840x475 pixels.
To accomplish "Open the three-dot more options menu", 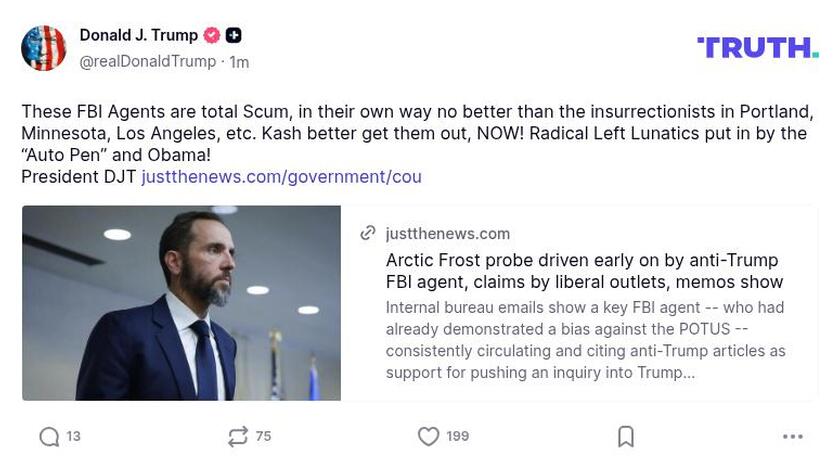I will tap(792, 436).
